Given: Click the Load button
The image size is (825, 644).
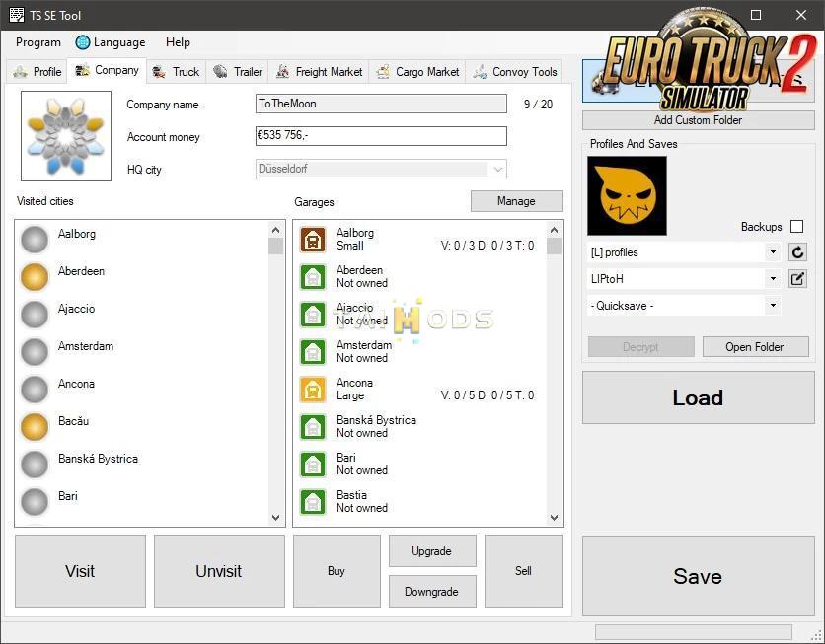Looking at the screenshot, I should (x=699, y=398).
